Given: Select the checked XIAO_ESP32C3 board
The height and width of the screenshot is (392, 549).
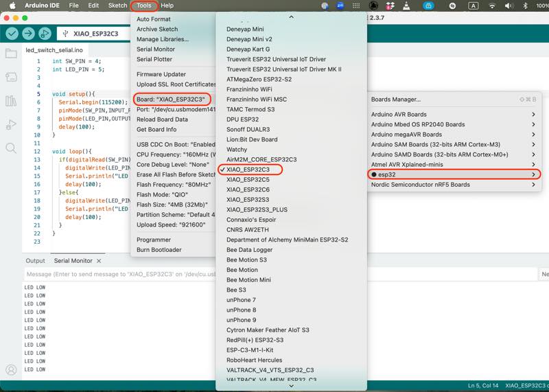Looking at the screenshot, I should pyautogui.click(x=248, y=170).
